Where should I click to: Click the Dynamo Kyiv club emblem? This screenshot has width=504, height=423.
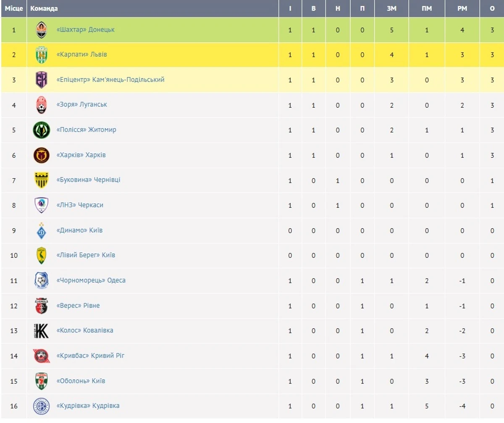(x=41, y=230)
